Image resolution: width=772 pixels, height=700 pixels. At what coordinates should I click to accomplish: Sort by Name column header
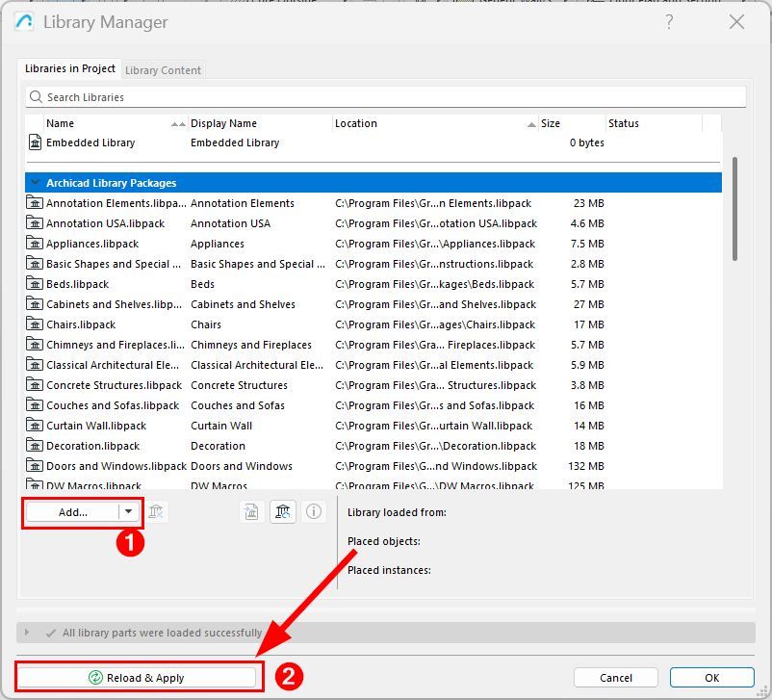pos(116,123)
